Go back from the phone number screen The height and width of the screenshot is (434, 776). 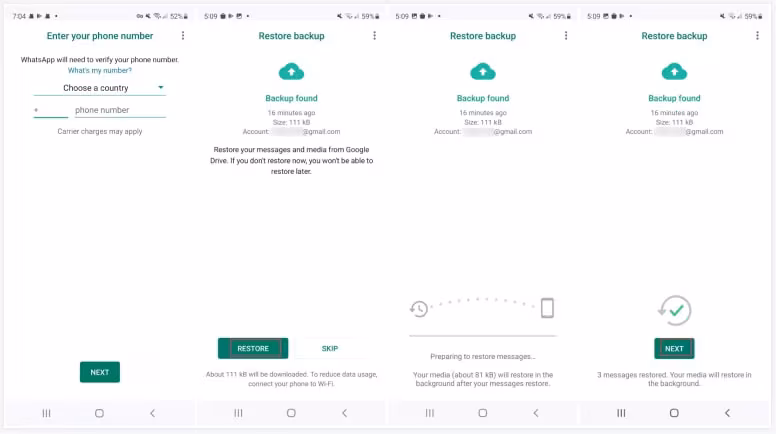coord(152,413)
